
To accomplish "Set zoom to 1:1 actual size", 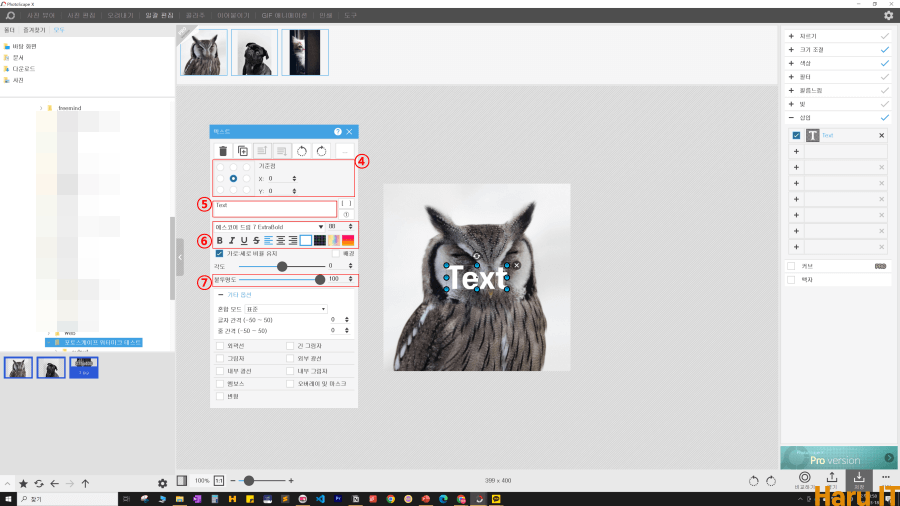I will 219,481.
